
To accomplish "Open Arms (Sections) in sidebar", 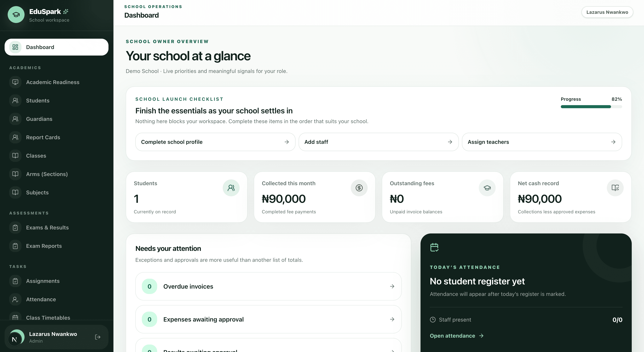I will pyautogui.click(x=57, y=174).
